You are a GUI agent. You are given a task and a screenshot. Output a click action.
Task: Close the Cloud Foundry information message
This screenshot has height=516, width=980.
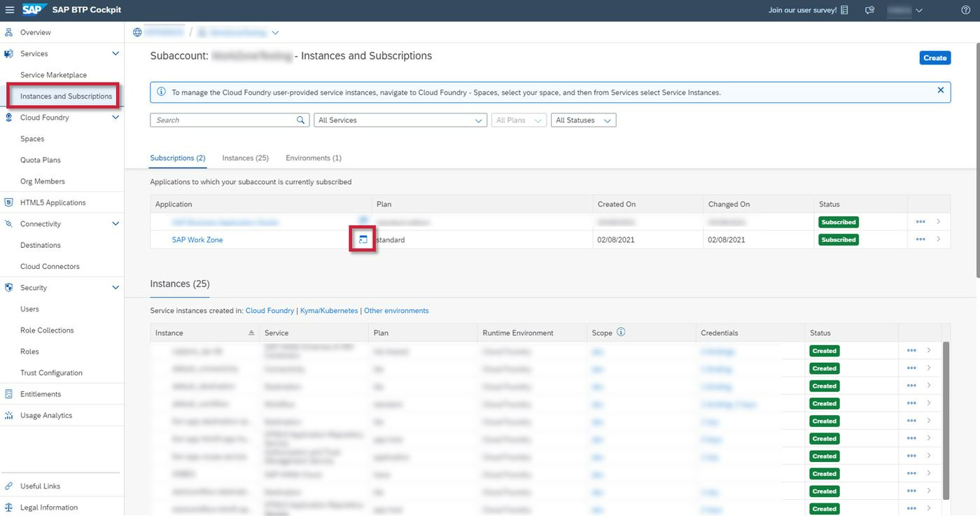pos(940,90)
